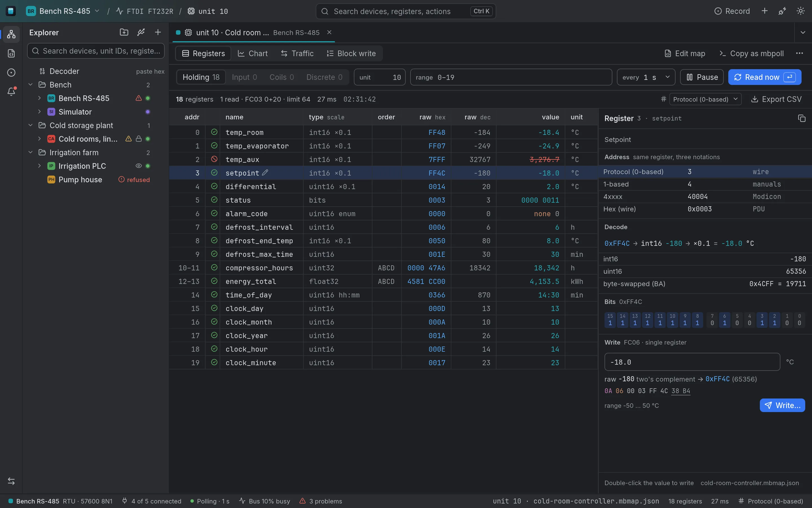Click the Pause polling button
This screenshot has width=812, height=508.
pyautogui.click(x=702, y=77)
